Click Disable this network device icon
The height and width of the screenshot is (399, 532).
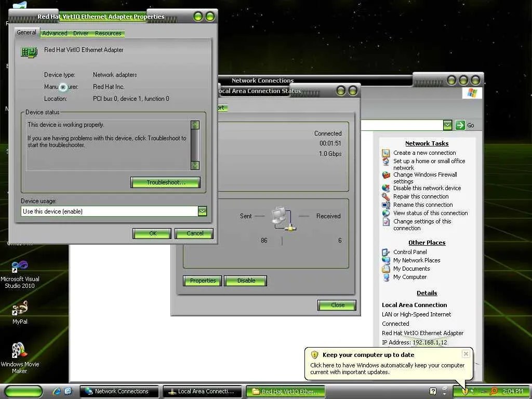click(x=386, y=188)
